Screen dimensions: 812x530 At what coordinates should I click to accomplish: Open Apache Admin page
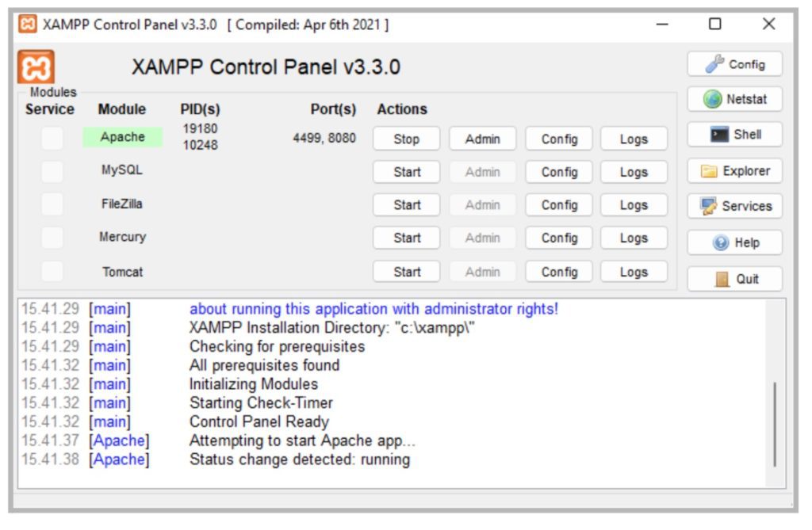click(482, 139)
